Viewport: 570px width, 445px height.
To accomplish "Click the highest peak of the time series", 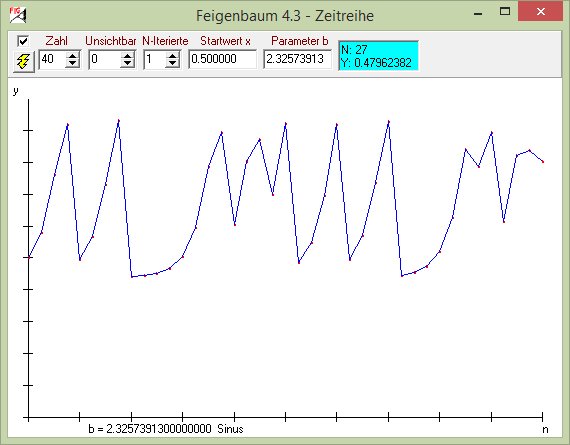I will pos(119,120).
